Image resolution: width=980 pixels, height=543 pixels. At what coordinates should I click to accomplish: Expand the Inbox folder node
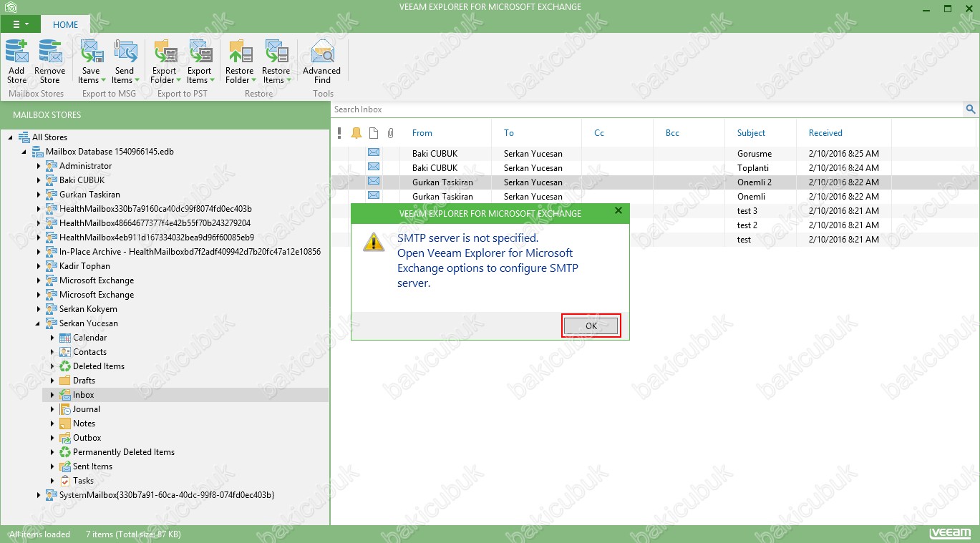[52, 395]
